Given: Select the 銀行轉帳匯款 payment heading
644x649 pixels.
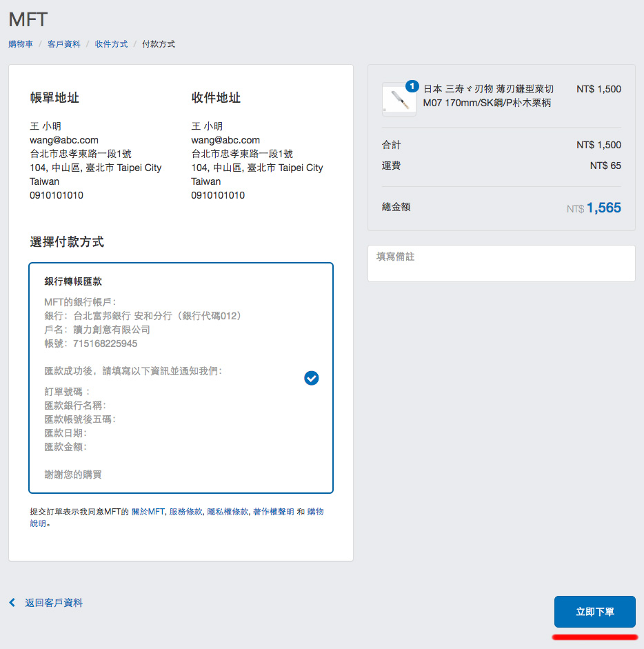Looking at the screenshot, I should point(73,281).
